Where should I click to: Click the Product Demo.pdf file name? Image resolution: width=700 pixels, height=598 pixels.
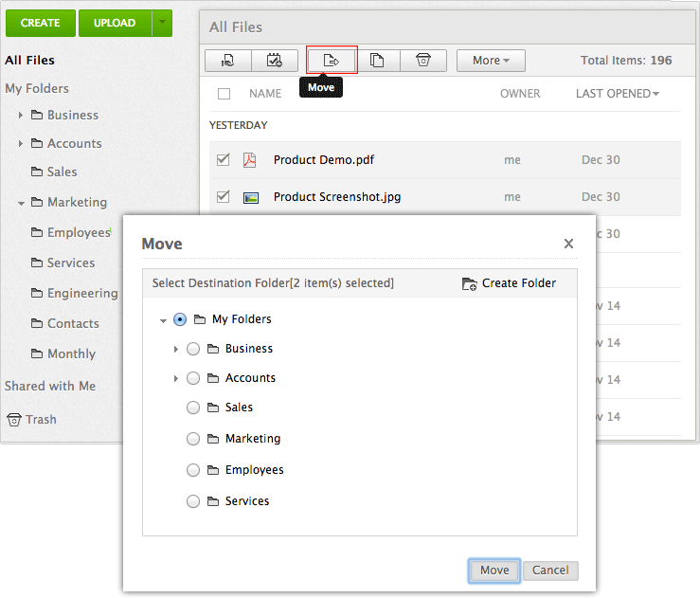[324, 160]
